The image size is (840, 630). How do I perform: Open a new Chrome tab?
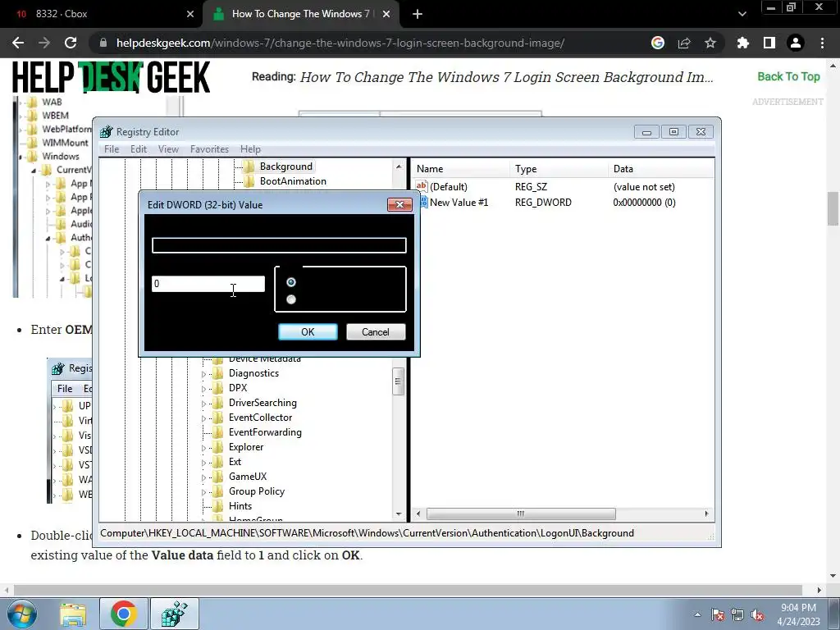click(x=418, y=14)
